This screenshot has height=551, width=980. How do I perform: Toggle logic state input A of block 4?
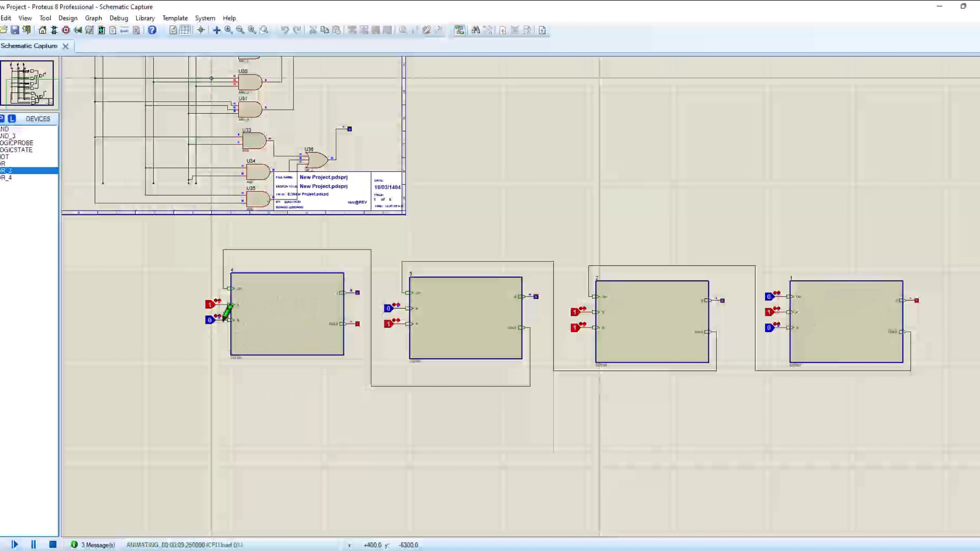[209, 305]
